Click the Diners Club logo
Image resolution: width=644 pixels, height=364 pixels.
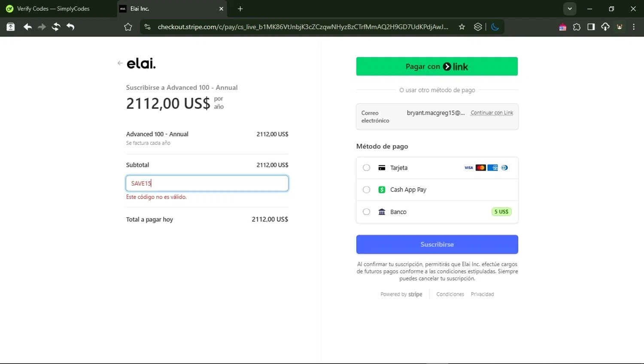point(504,168)
